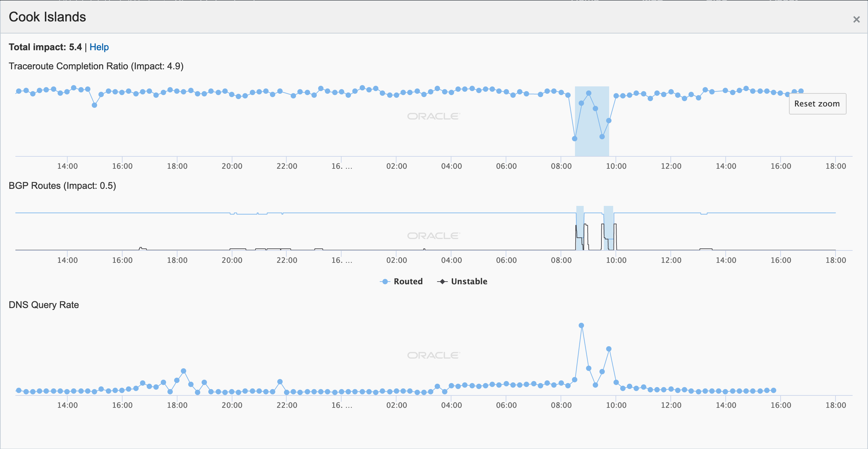Click the Unstable legend diamond marker
868x449 pixels.
442,282
